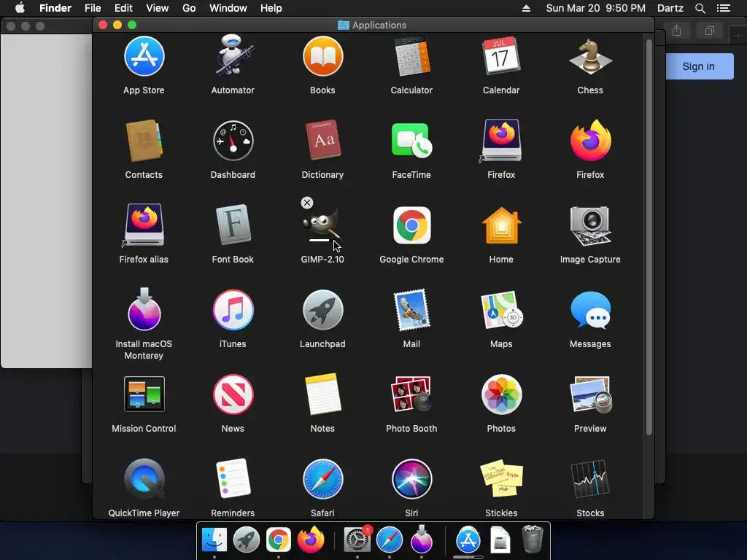The image size is (747, 560).
Task: Select the Contacts app icon
Action: (144, 141)
